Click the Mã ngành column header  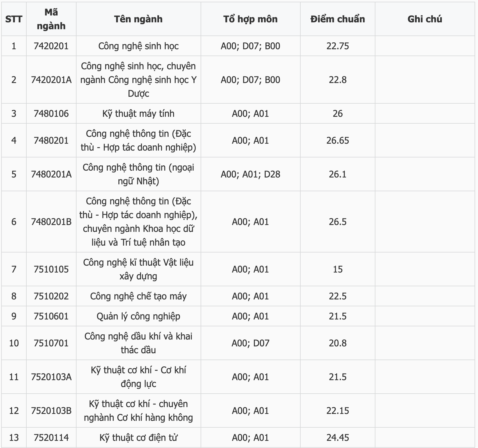tap(51, 19)
